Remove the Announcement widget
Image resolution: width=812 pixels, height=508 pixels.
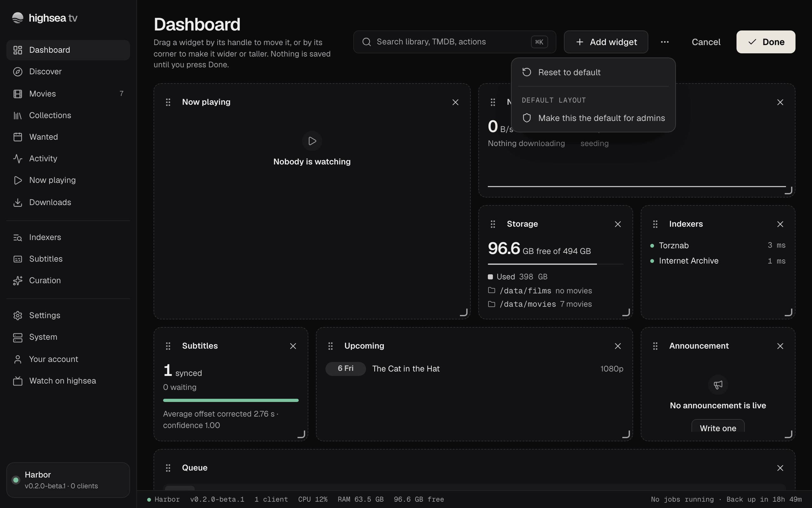pos(780,346)
